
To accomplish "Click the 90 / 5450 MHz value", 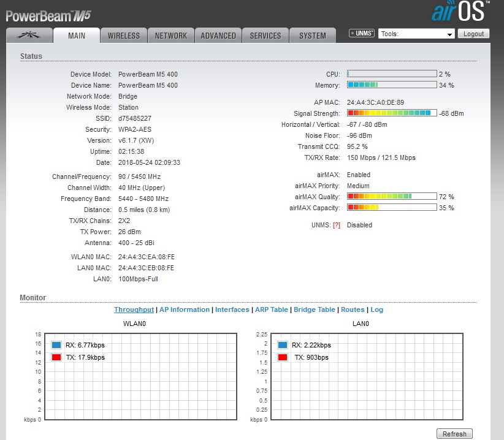I will point(139,176).
